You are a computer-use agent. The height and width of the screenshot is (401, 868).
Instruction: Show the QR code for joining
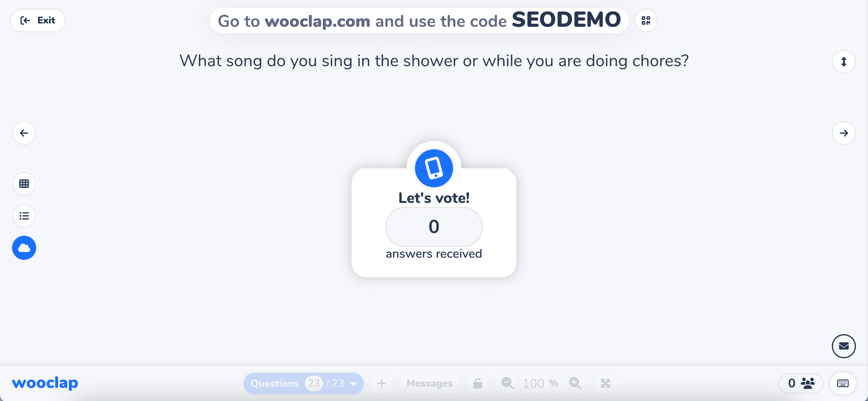pyautogui.click(x=646, y=20)
